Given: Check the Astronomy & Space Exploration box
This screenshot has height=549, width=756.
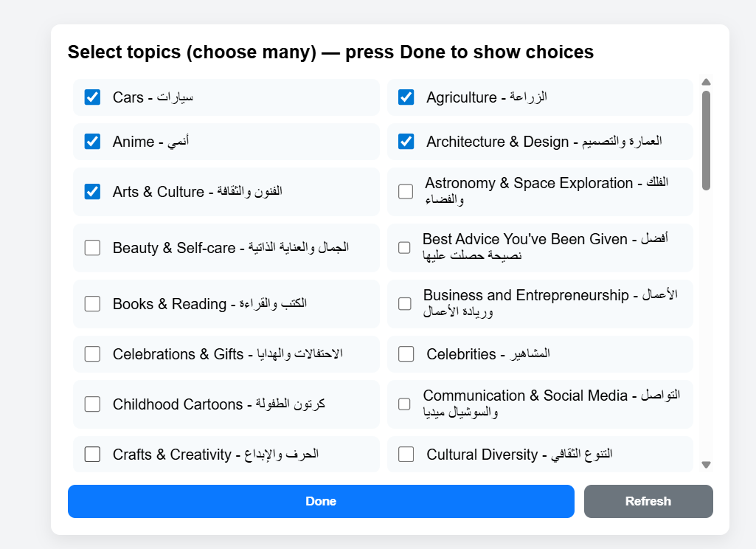Looking at the screenshot, I should coord(406,192).
